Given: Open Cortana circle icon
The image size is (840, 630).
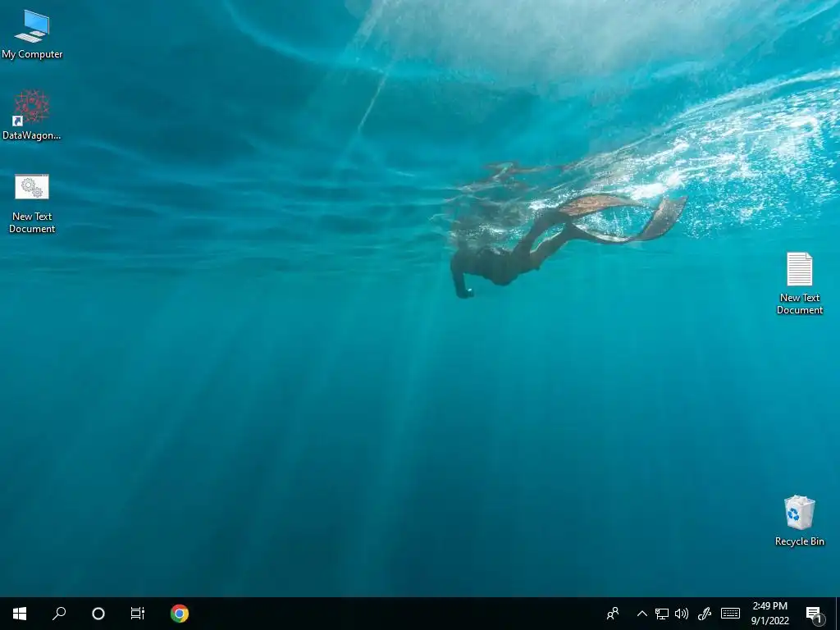Looking at the screenshot, I should point(98,614).
